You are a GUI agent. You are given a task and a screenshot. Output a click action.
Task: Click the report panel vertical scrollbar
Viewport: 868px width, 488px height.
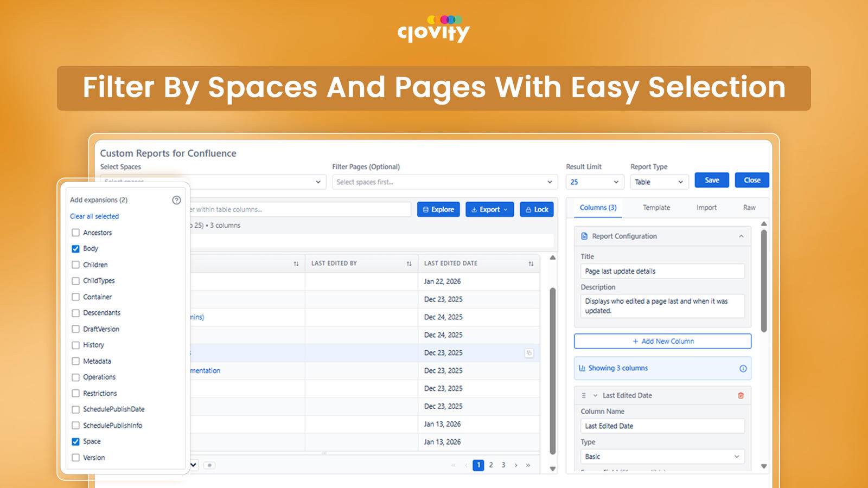coord(764,281)
